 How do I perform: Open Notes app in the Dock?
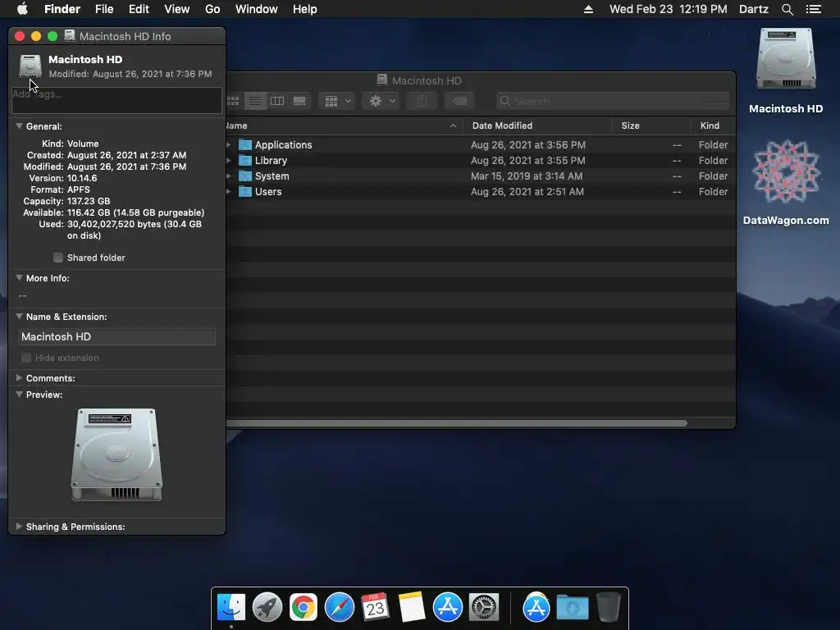412,608
